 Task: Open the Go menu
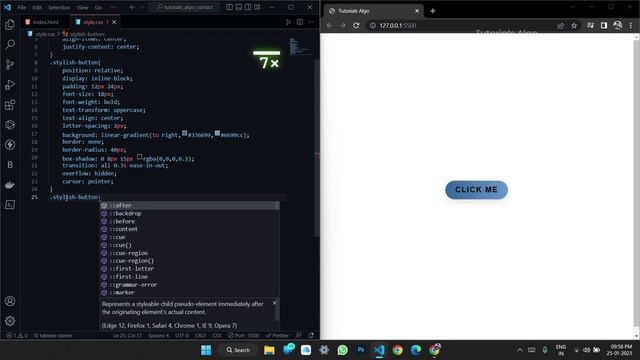[x=98, y=7]
